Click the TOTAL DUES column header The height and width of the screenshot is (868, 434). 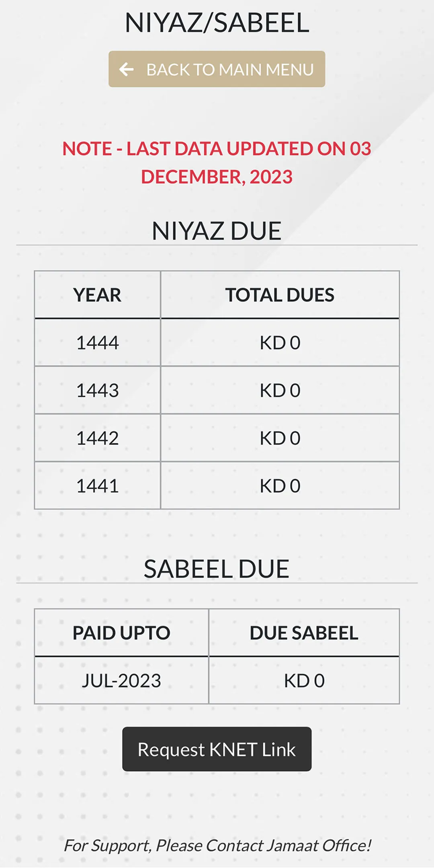coord(280,295)
